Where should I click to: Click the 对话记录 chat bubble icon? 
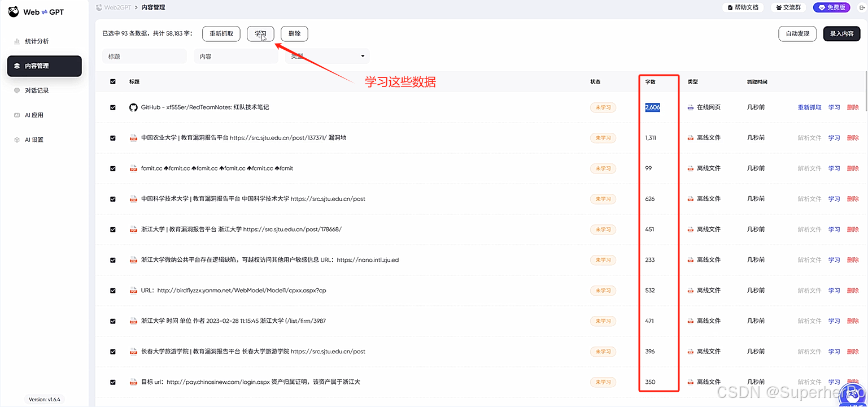click(x=17, y=90)
